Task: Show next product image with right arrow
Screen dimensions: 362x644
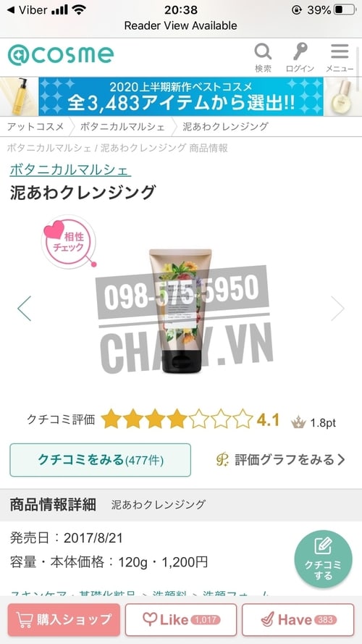Action: 337,309
